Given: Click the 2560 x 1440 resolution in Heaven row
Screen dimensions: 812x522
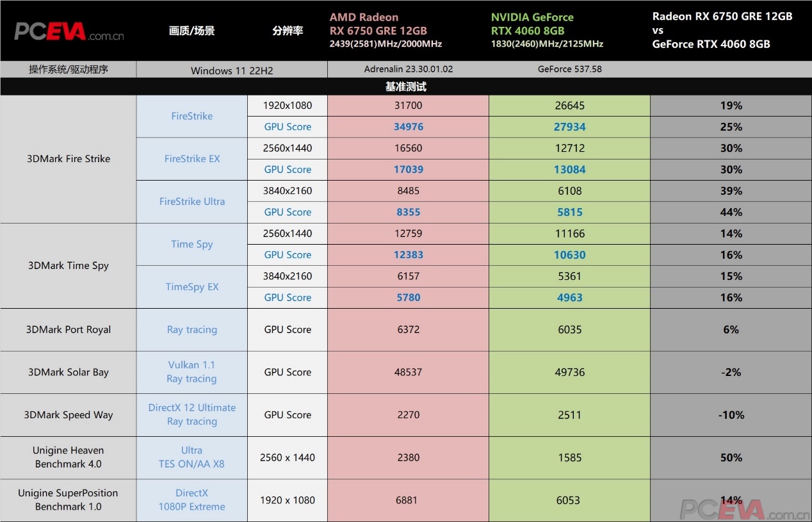Looking at the screenshot, I should pos(288,457).
